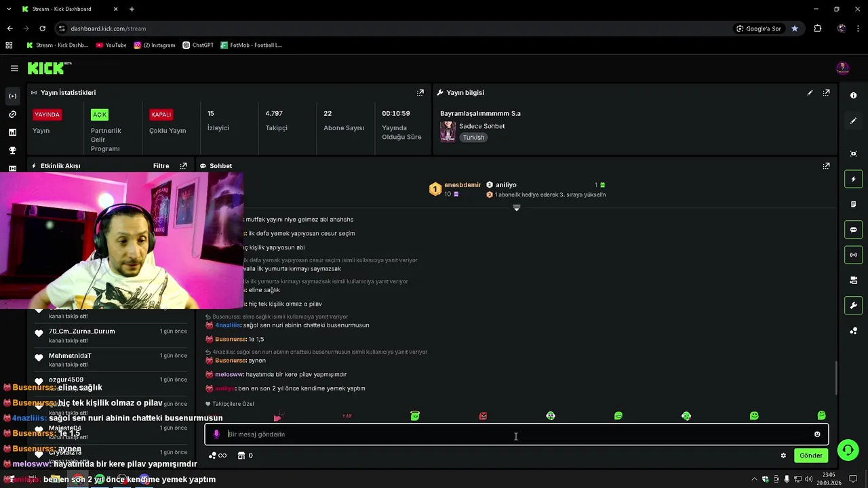Click the address bar URL
Screen dimensions: 868x488
coord(108,28)
